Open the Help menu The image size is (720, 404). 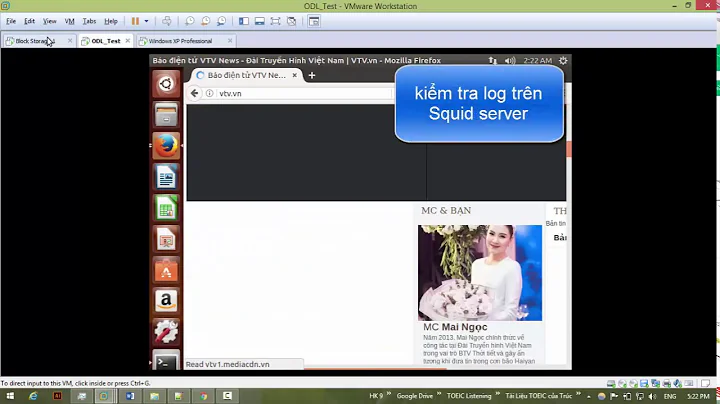[111, 21]
